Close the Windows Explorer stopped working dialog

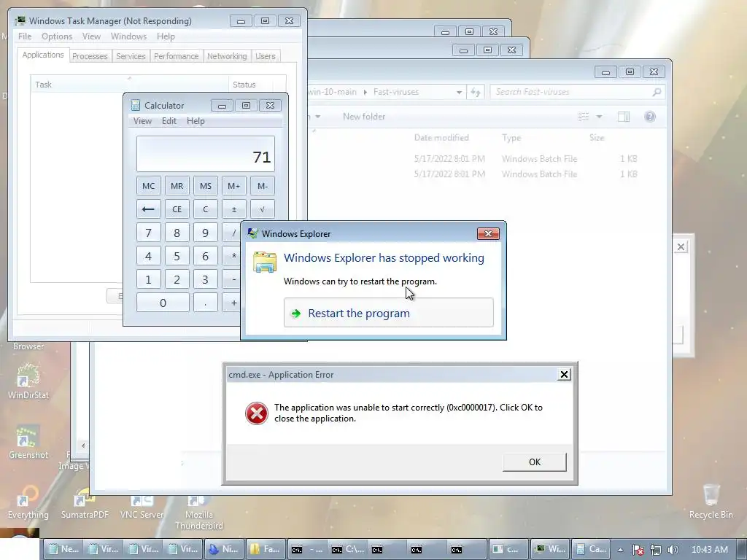pyautogui.click(x=488, y=233)
